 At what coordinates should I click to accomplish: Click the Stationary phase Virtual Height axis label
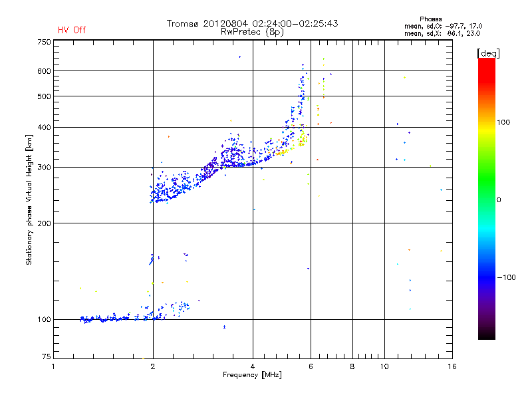29,199
